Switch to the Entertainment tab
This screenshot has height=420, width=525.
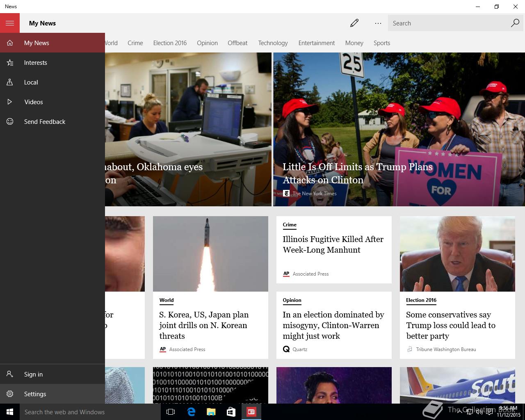tap(317, 43)
